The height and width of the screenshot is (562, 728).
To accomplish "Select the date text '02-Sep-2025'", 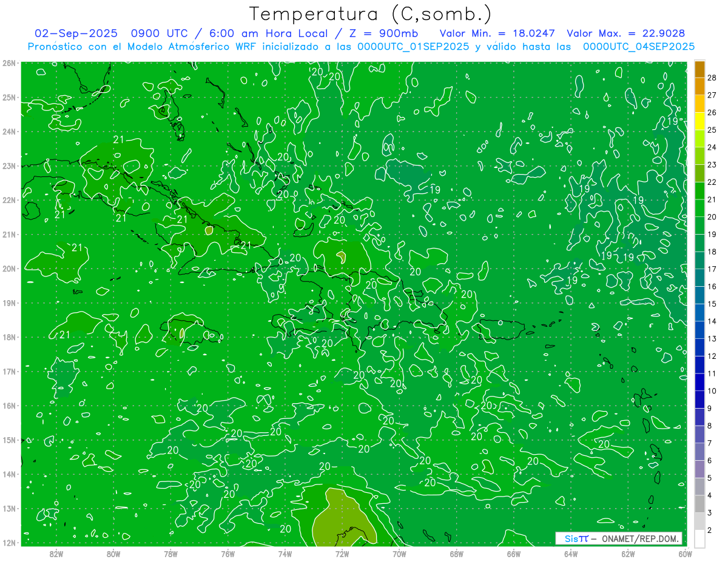I will 75,33.
